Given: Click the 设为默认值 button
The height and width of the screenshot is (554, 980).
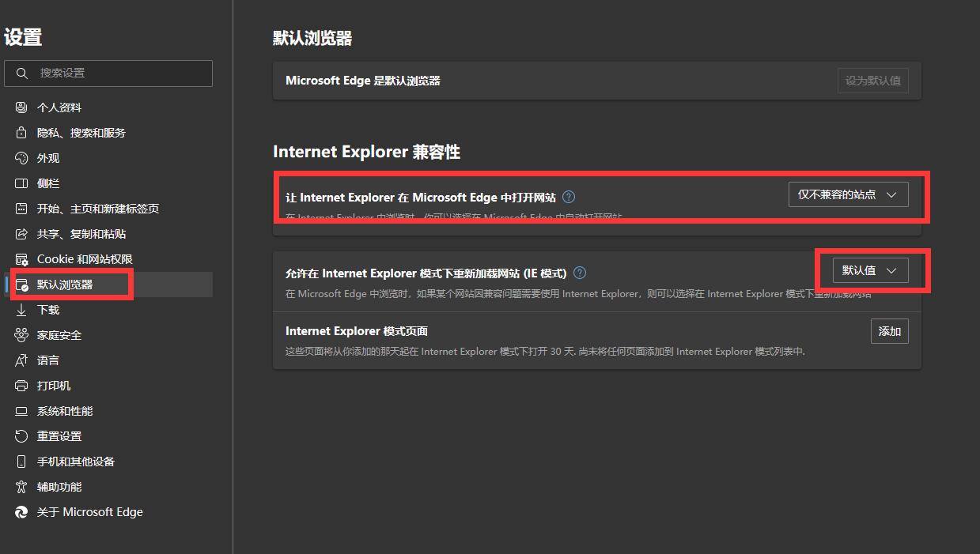Looking at the screenshot, I should click(x=872, y=81).
